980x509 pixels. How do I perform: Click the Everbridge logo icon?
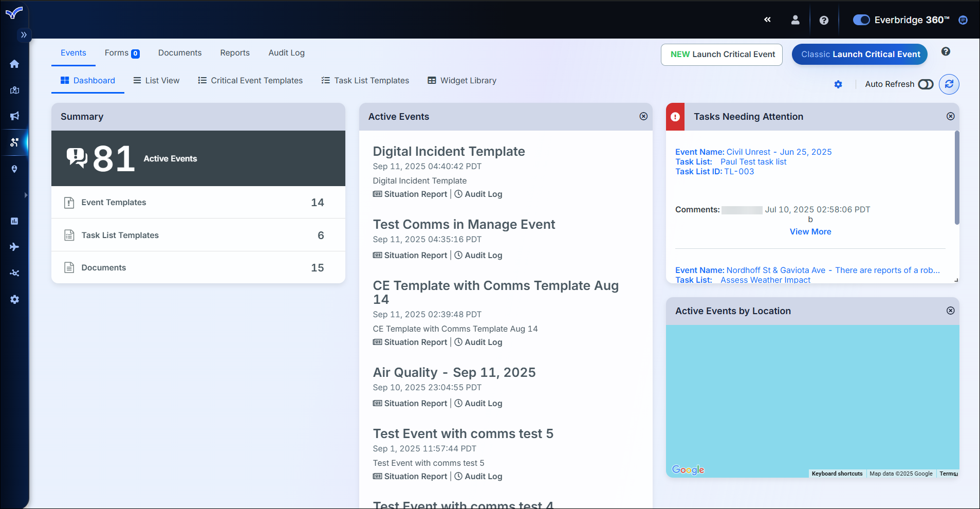[14, 12]
